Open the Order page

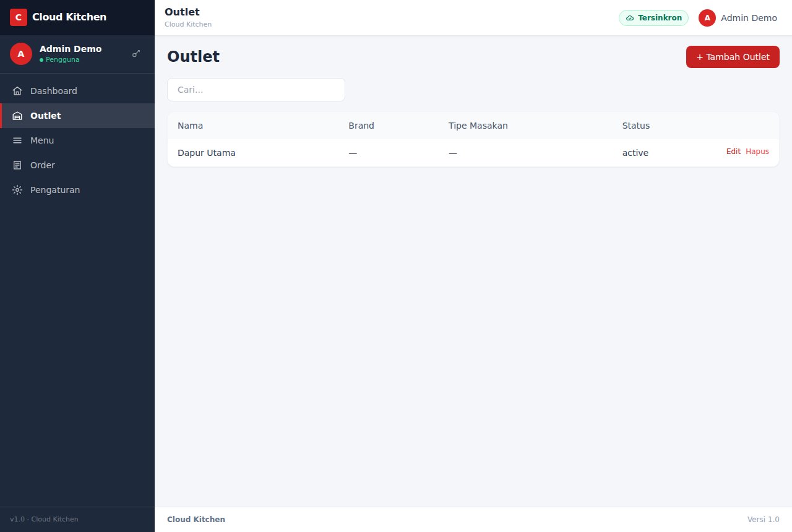pyautogui.click(x=77, y=165)
